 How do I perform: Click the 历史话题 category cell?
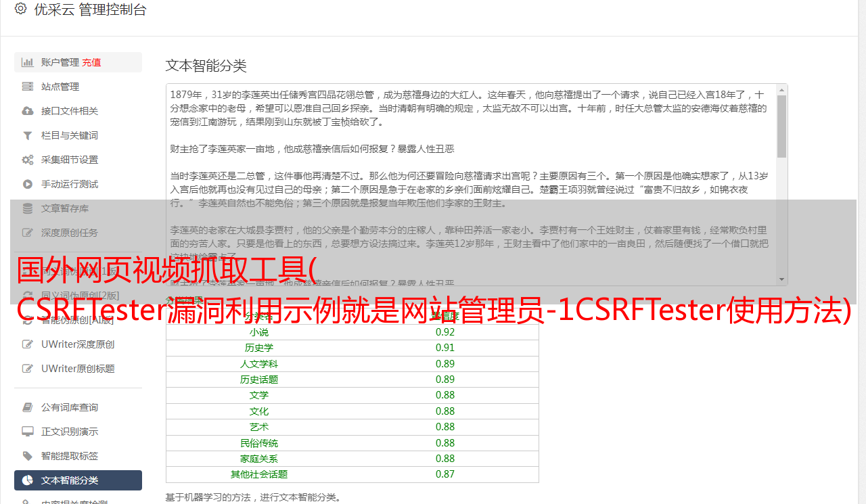click(x=259, y=380)
